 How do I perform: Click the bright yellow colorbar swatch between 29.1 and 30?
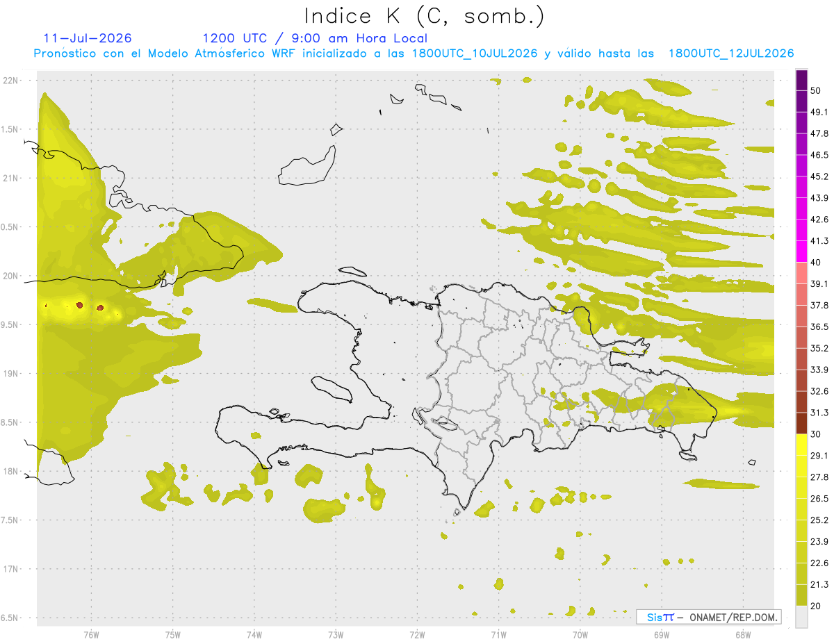point(801,445)
